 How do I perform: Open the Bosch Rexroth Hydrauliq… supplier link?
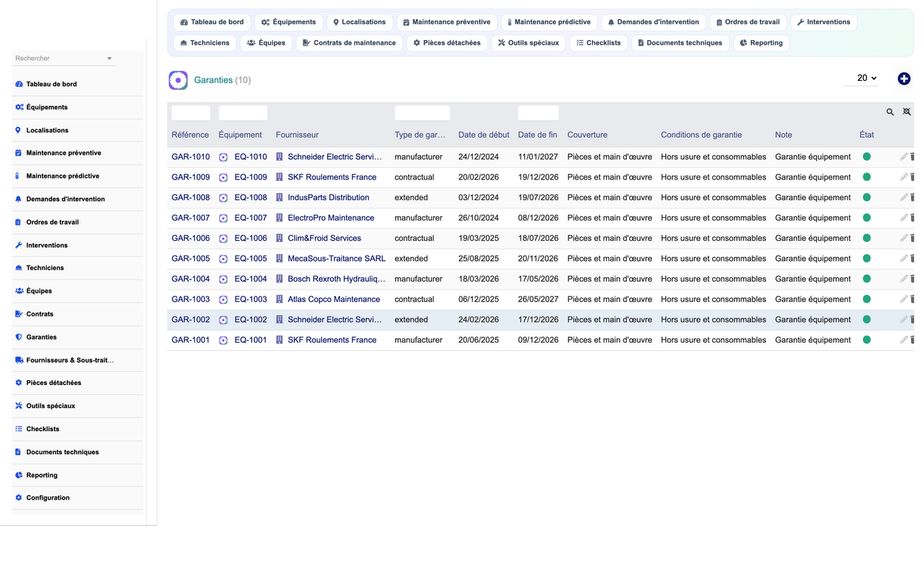336,279
